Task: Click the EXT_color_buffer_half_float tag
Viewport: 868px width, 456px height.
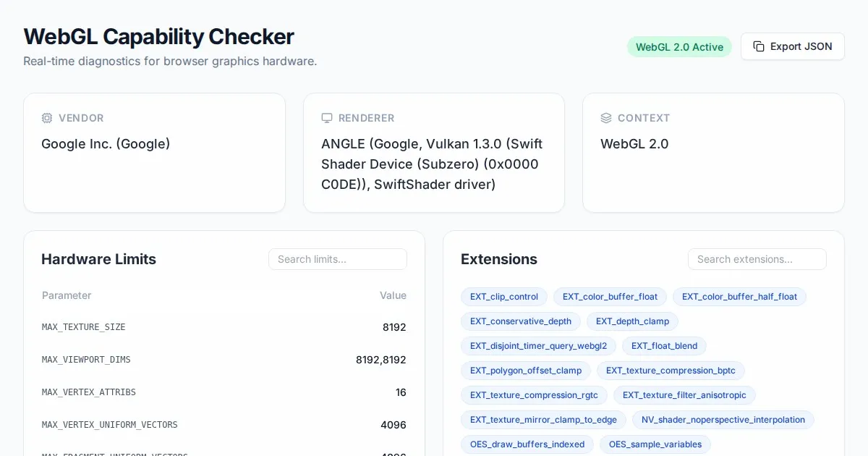Action: pos(739,297)
